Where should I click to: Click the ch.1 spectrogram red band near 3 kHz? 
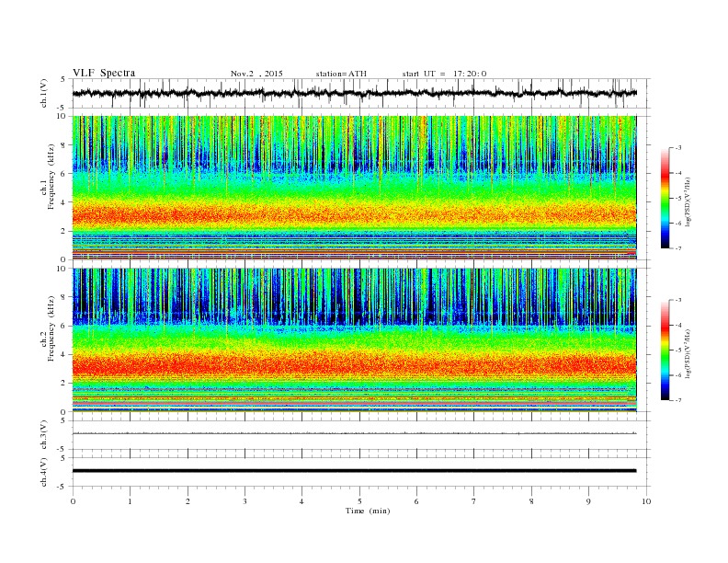click(355, 215)
